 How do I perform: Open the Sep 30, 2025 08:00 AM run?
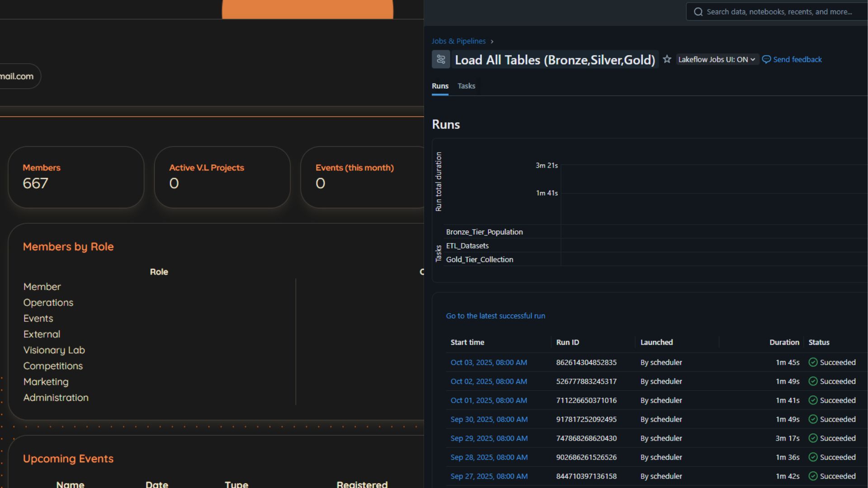click(x=489, y=419)
